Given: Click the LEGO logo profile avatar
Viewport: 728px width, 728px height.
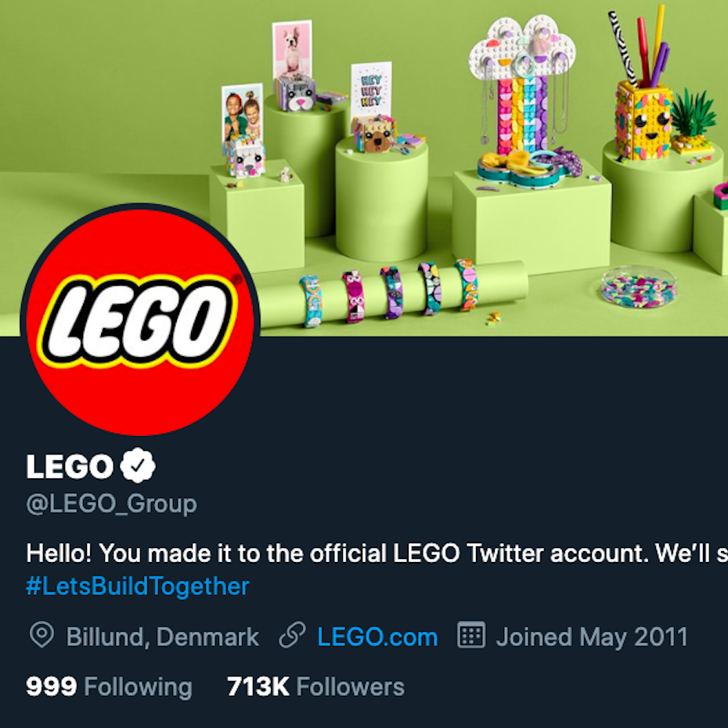Looking at the screenshot, I should tap(140, 321).
